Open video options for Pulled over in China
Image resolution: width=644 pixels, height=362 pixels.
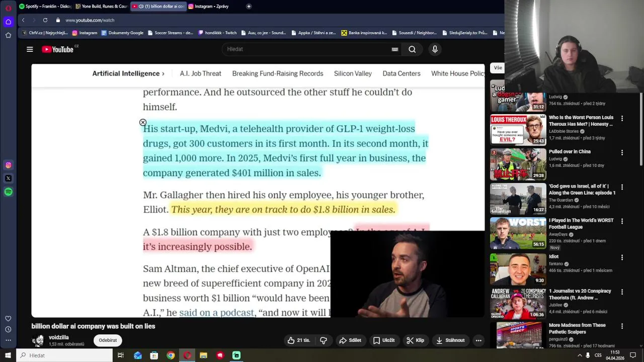click(622, 152)
